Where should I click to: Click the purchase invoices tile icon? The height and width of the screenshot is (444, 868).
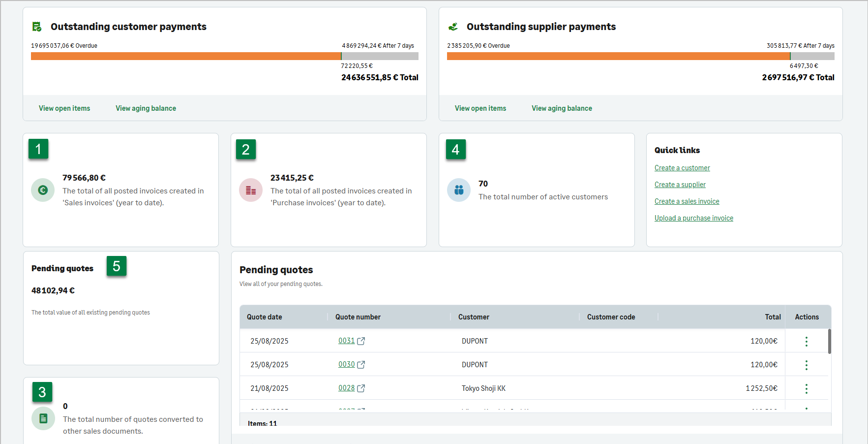tap(251, 190)
